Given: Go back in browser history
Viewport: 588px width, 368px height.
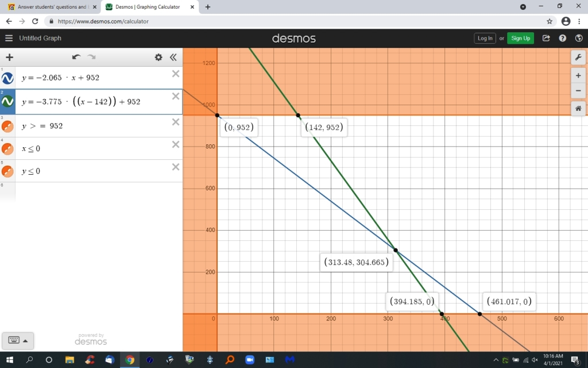Looking at the screenshot, I should pos(9,21).
